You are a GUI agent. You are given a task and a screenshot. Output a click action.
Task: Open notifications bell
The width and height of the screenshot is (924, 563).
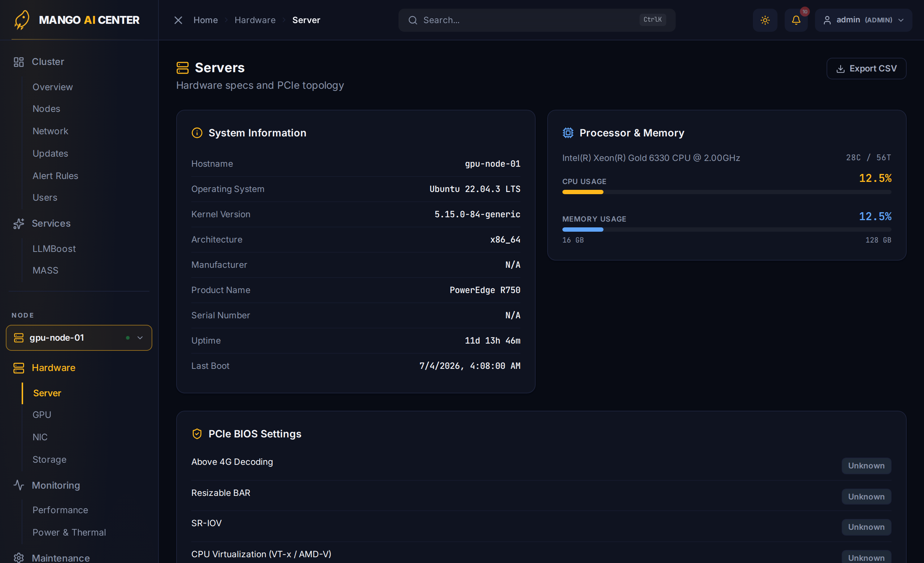(x=796, y=20)
